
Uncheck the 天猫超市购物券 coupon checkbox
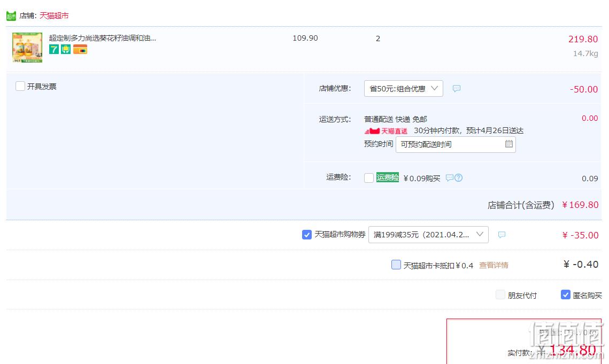(x=307, y=235)
